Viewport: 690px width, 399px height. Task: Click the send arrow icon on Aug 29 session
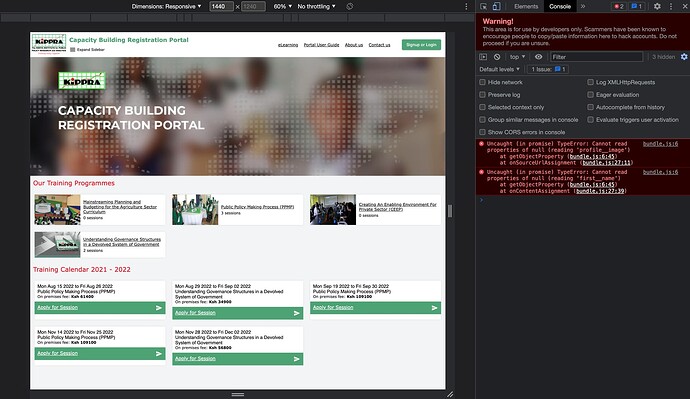click(297, 313)
